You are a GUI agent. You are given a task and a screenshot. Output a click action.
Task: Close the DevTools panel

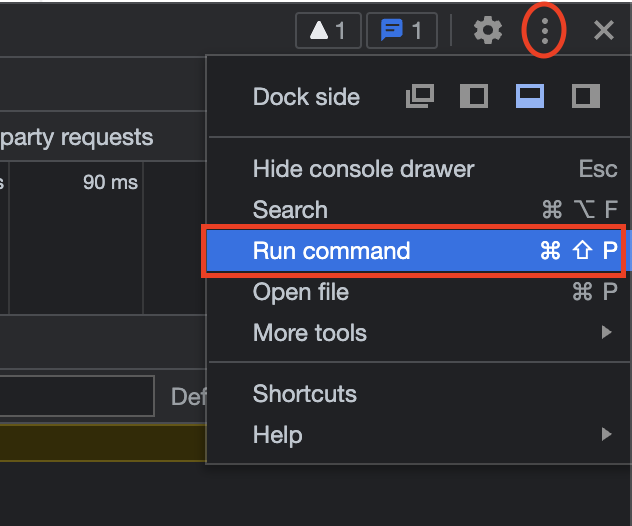click(603, 31)
